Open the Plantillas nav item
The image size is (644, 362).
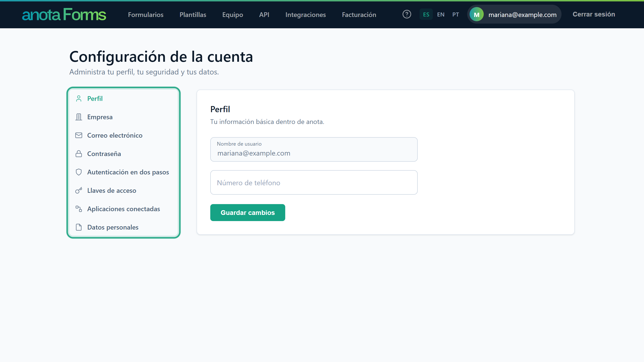(x=193, y=15)
